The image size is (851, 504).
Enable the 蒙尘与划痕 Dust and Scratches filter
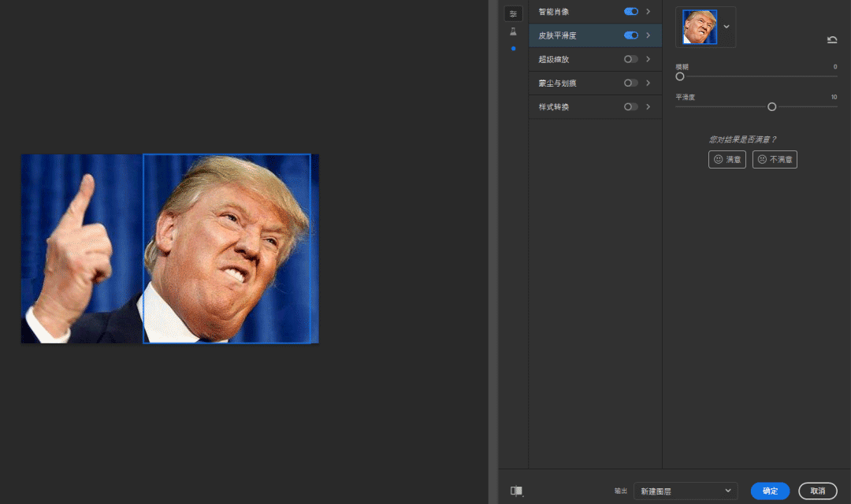(x=631, y=83)
